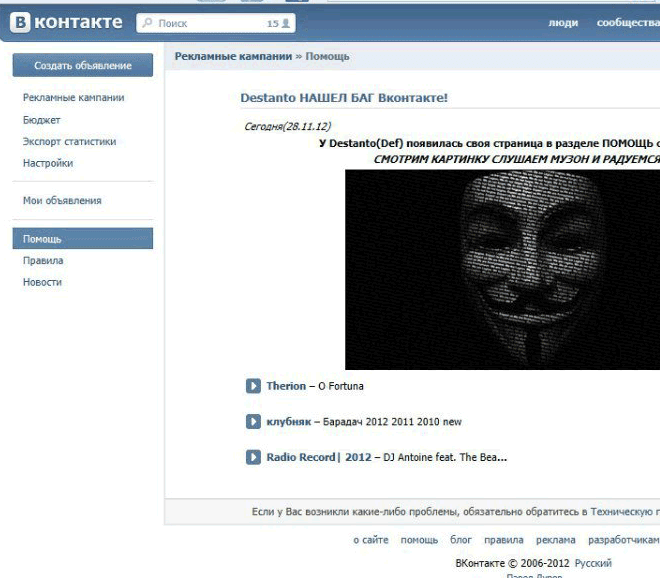660x578 pixels.
Task: Open Правила in the sidebar
Action: coord(43,261)
